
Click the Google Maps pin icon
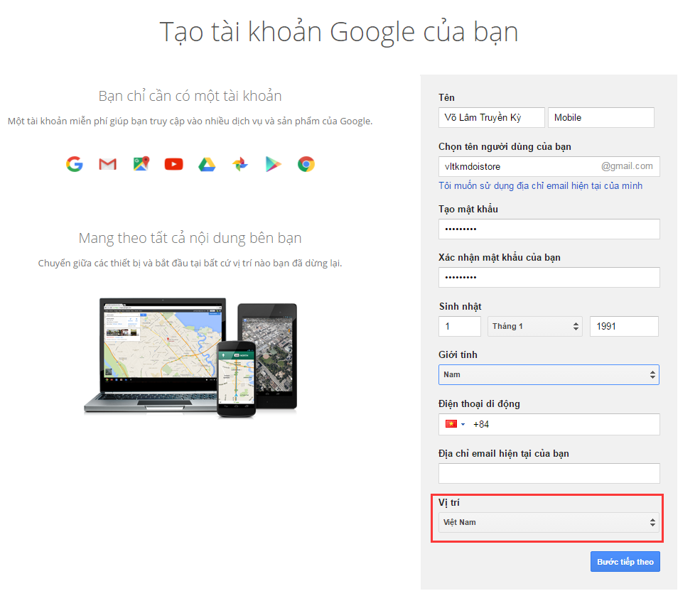pyautogui.click(x=141, y=164)
